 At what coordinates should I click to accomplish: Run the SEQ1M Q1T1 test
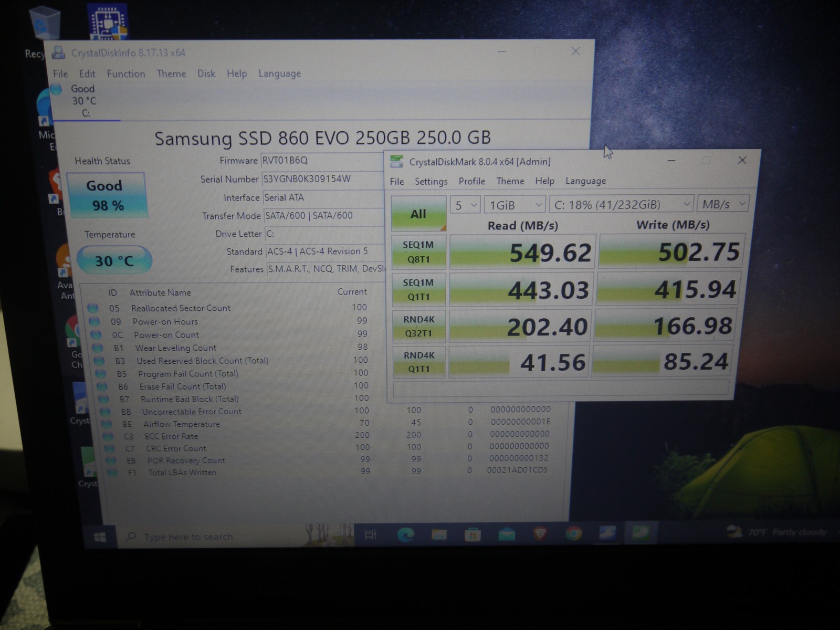pyautogui.click(x=418, y=289)
